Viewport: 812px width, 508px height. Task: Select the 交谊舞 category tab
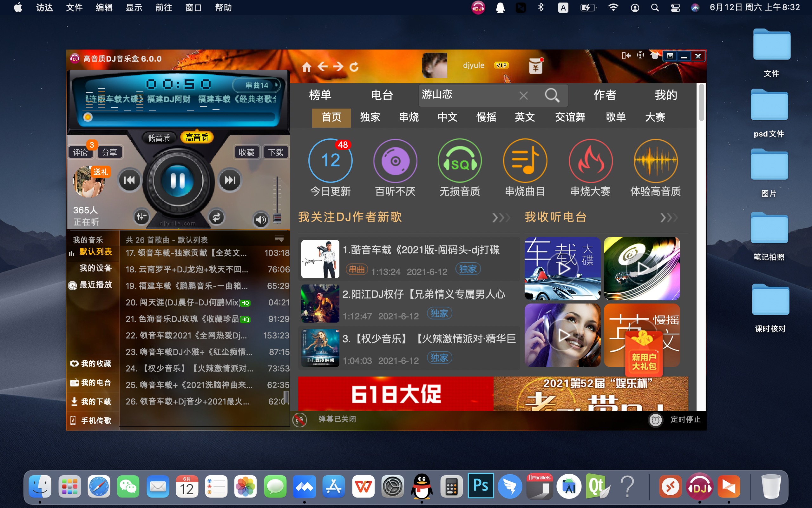pos(570,117)
